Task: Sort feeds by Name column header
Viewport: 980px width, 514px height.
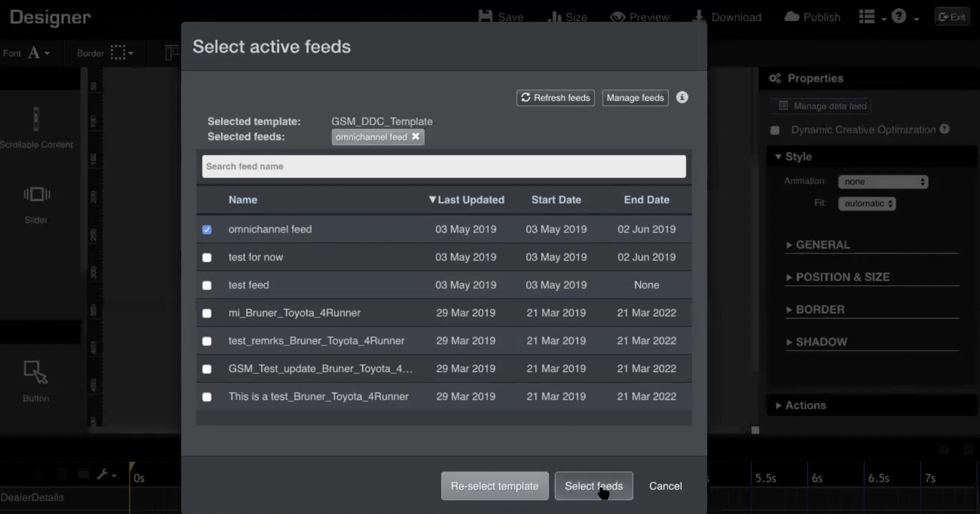Action: (242, 200)
